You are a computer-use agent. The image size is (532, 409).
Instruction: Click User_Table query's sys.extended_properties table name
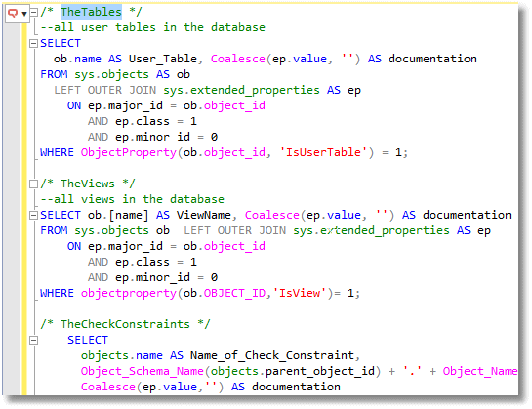coord(241,90)
